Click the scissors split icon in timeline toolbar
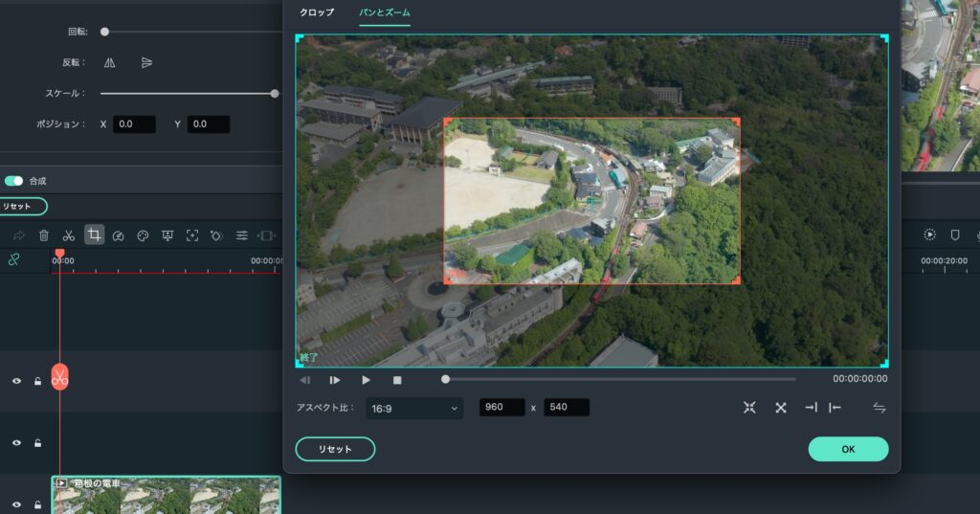 coord(69,235)
